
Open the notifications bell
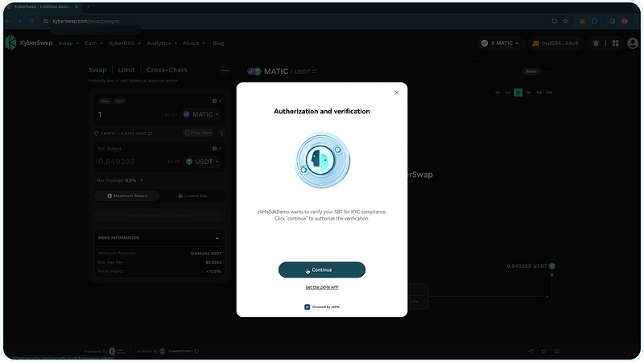click(x=596, y=43)
